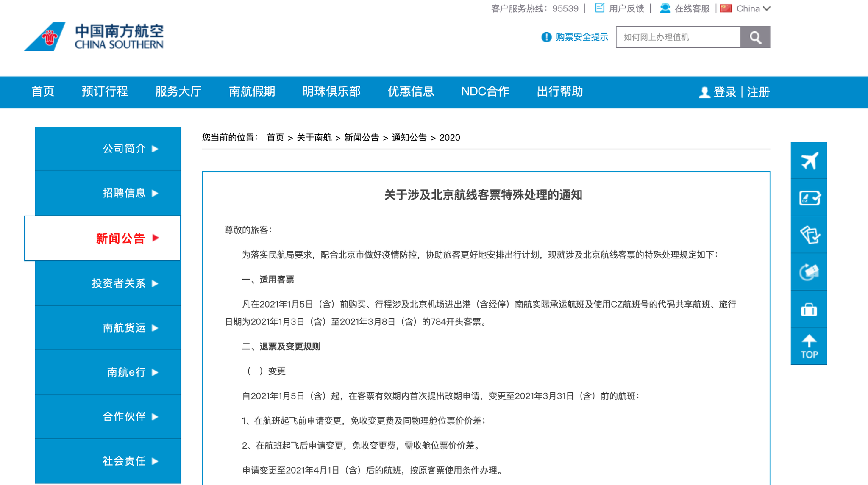This screenshot has height=485, width=868.
Task: Expand the China region dropdown
Action: 767,8
